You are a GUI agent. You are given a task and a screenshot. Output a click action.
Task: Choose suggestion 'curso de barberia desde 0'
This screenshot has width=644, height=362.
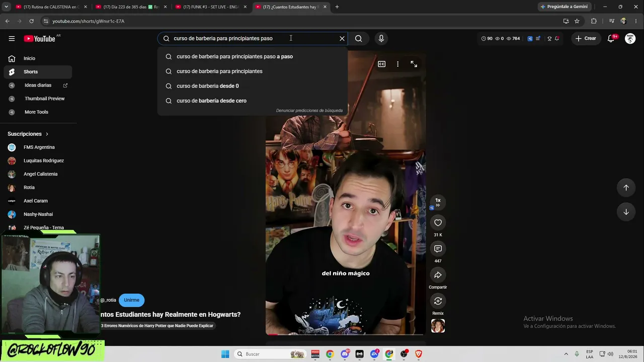[x=253, y=86]
